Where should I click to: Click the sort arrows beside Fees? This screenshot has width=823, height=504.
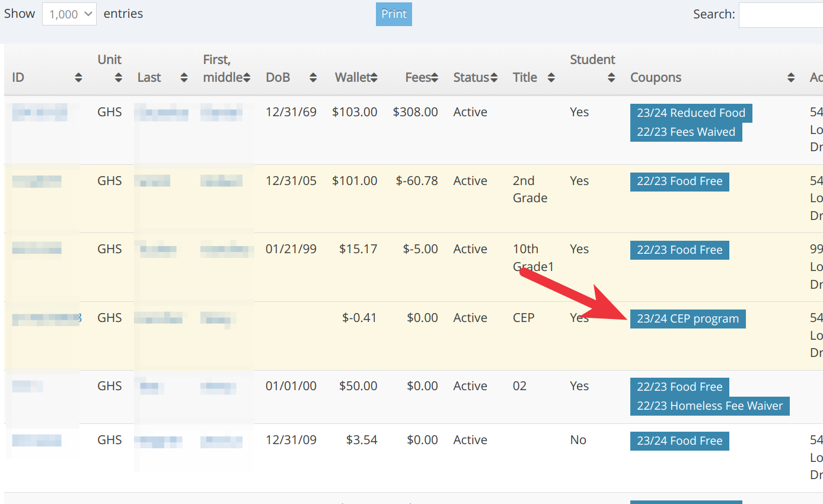click(x=435, y=78)
